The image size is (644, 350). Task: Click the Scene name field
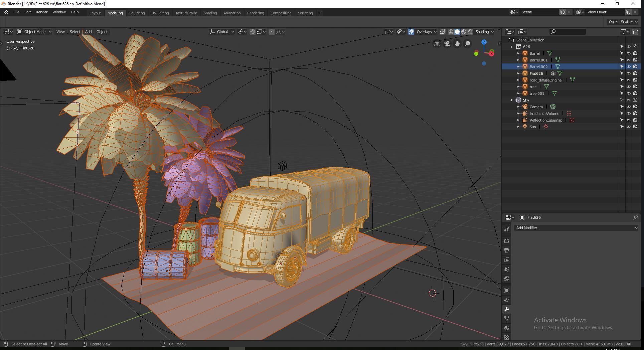click(539, 12)
